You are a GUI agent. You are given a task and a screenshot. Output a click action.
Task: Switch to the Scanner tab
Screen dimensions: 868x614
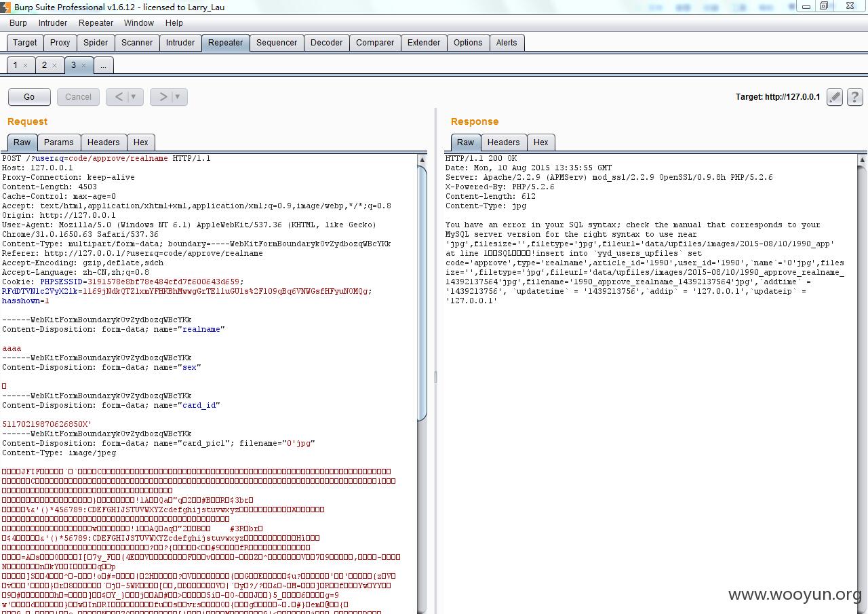click(x=137, y=43)
